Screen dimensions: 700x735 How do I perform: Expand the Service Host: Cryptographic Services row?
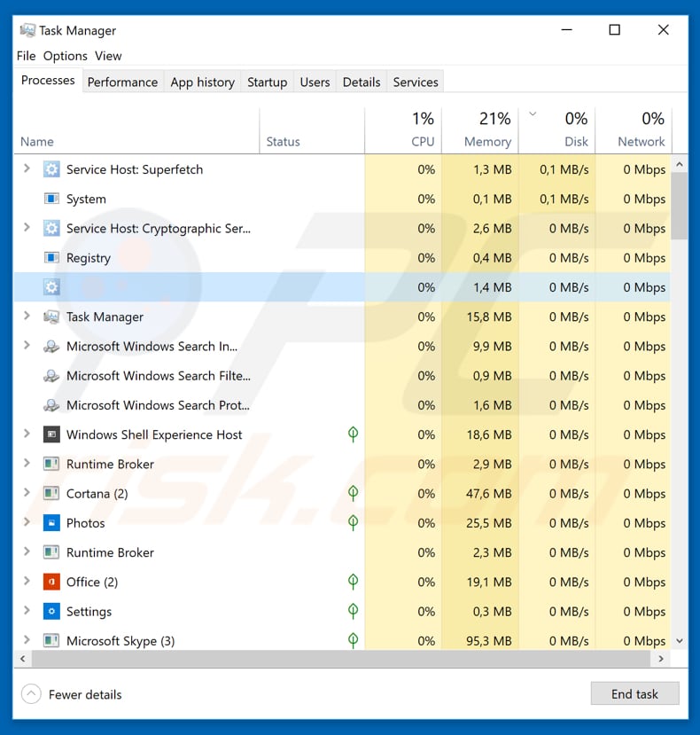27,227
